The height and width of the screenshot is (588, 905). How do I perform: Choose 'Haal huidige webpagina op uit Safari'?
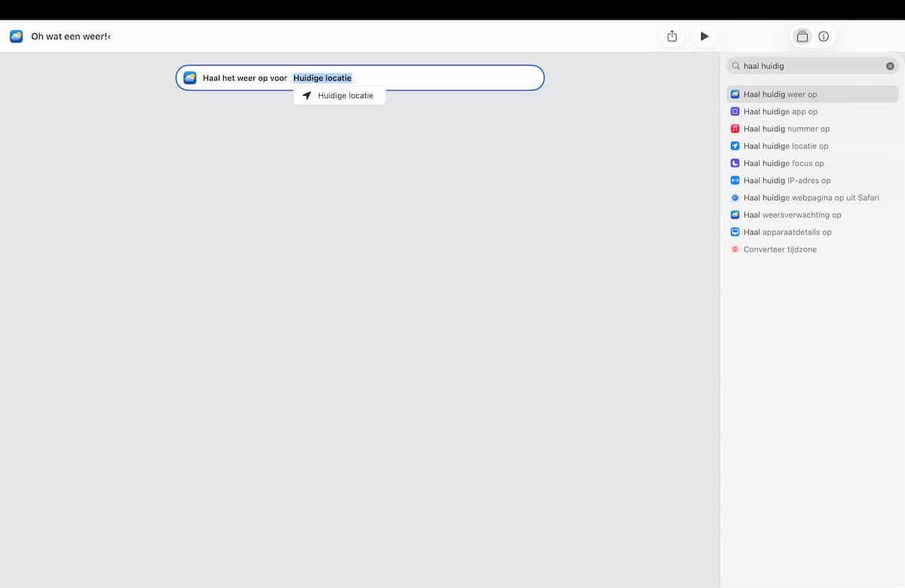coord(812,198)
